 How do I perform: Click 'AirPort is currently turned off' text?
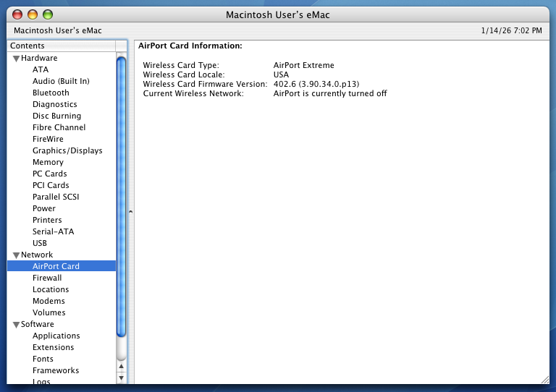point(330,93)
